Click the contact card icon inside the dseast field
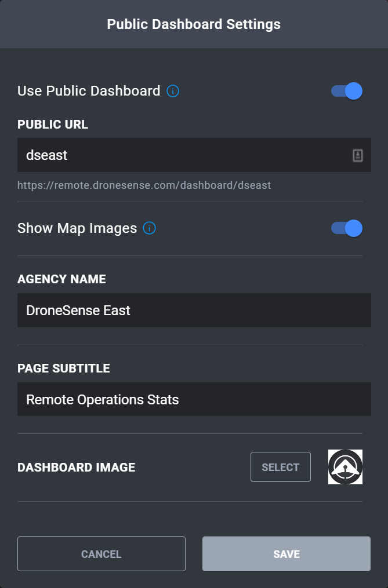Viewport: 388px width, 588px height. [x=358, y=155]
